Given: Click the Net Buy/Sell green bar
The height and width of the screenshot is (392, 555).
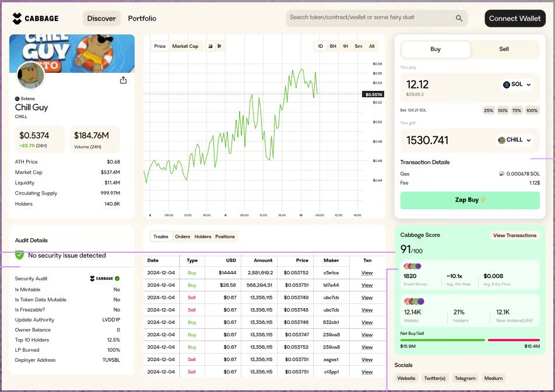Looking at the screenshot, I should click(x=442, y=340).
